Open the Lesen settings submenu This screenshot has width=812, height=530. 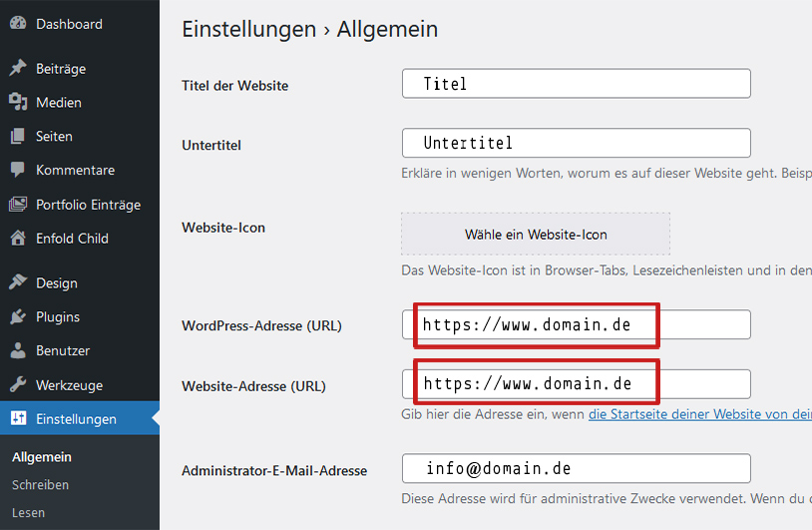tap(28, 513)
